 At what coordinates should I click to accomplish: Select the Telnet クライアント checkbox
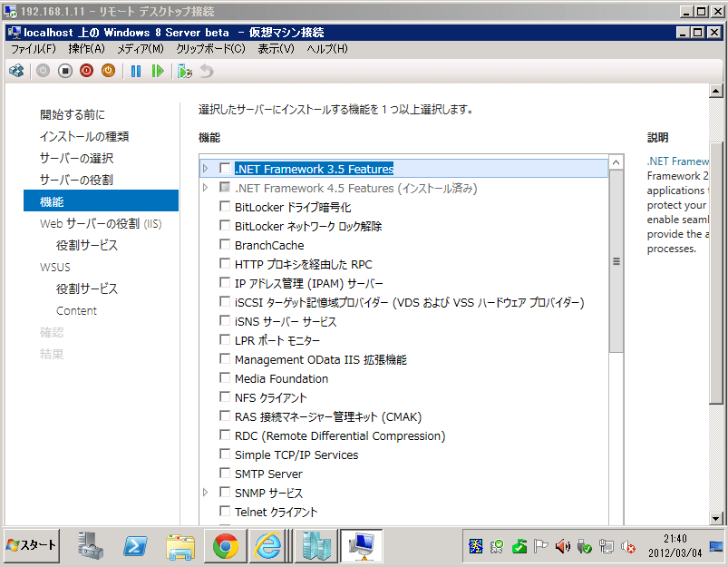(225, 511)
